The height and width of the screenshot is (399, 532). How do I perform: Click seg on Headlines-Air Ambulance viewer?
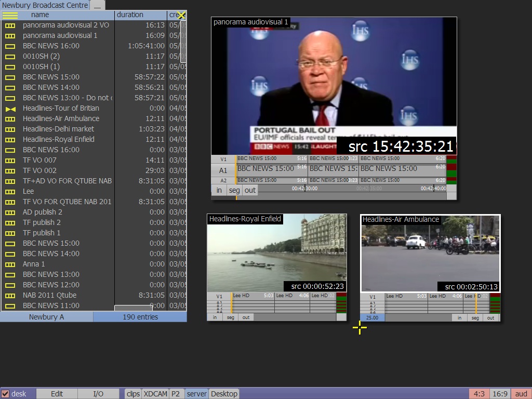[475, 318]
